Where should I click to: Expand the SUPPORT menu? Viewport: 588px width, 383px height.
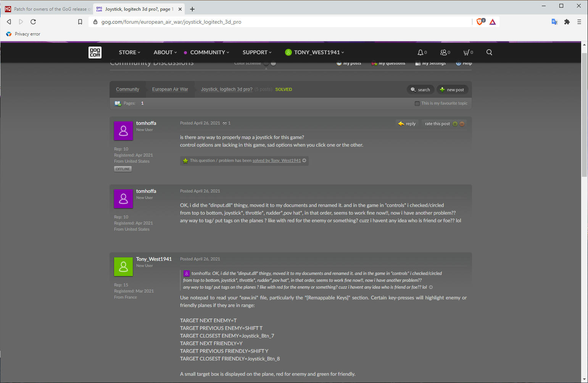click(257, 52)
